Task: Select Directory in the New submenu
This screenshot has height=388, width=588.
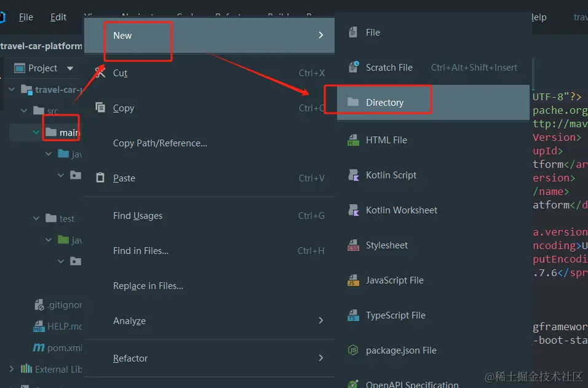Action: pos(433,102)
